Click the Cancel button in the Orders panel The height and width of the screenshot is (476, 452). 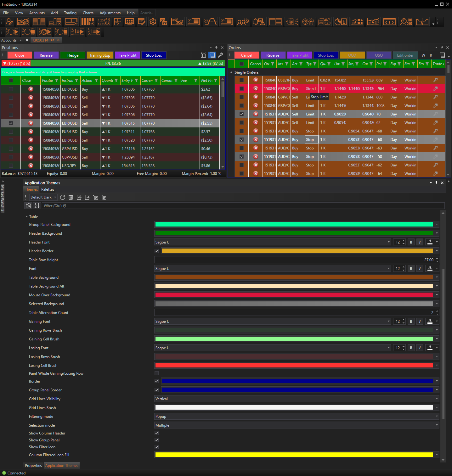246,55
